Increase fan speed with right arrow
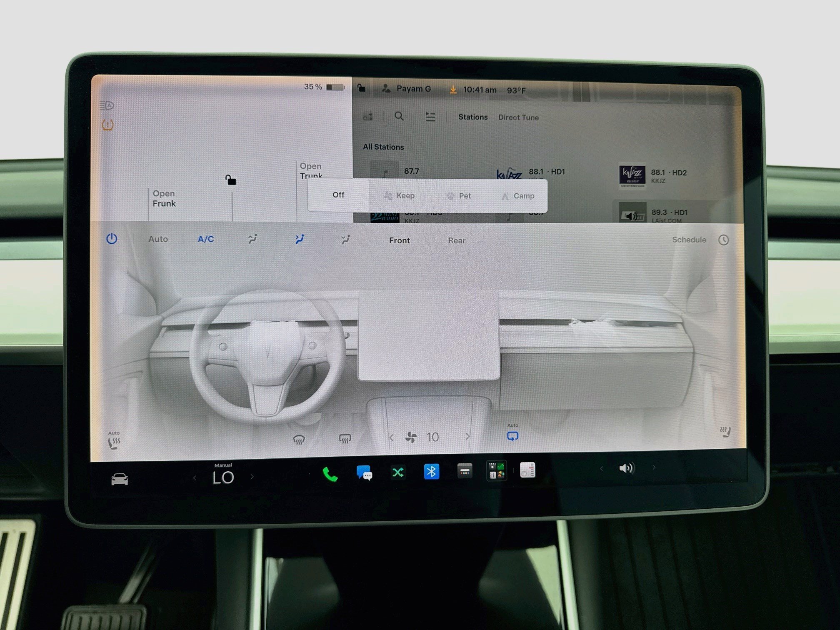This screenshot has width=840, height=630. coord(467,436)
